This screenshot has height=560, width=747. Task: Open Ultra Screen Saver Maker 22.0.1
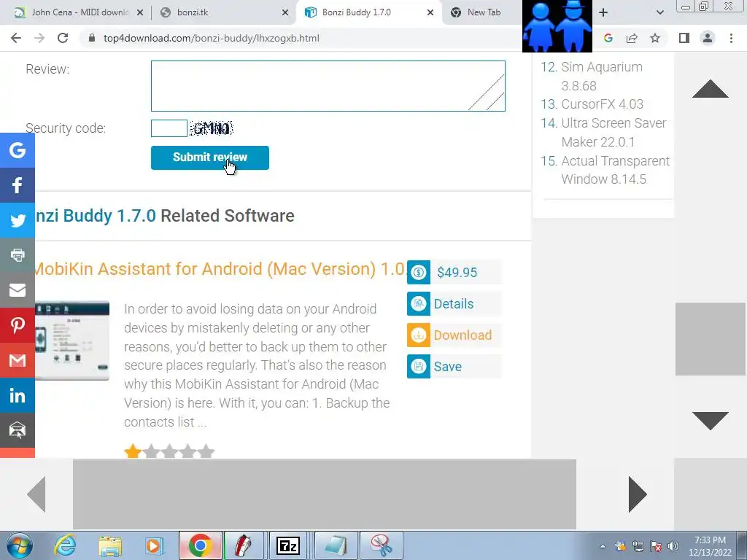pos(614,133)
